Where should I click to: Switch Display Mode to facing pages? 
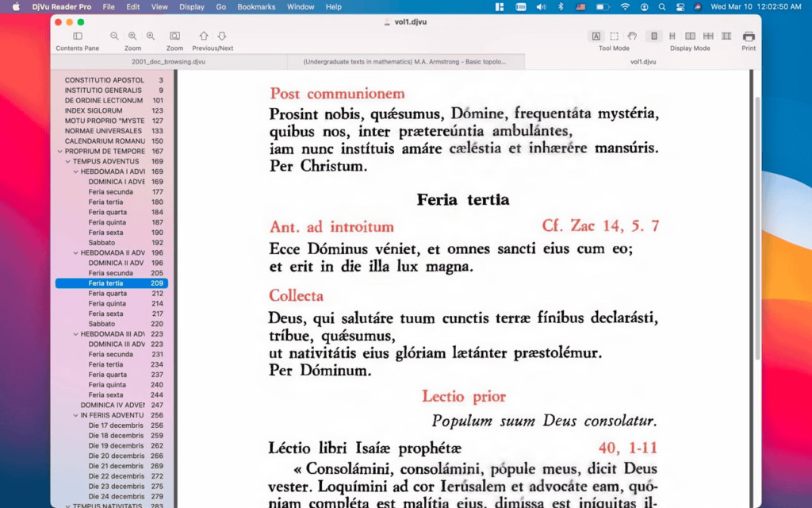pyautogui.click(x=690, y=36)
